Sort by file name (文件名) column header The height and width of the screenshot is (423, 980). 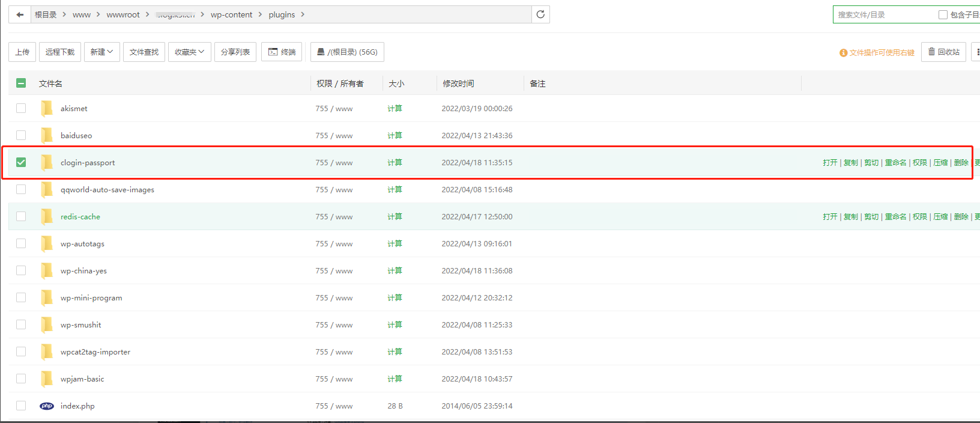click(x=50, y=84)
